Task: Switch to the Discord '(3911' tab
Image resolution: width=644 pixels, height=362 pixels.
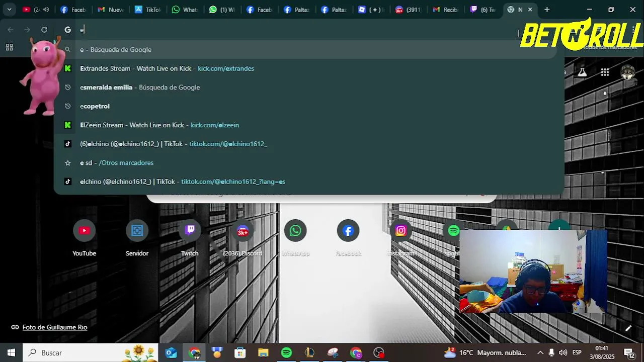Action: click(x=409, y=10)
